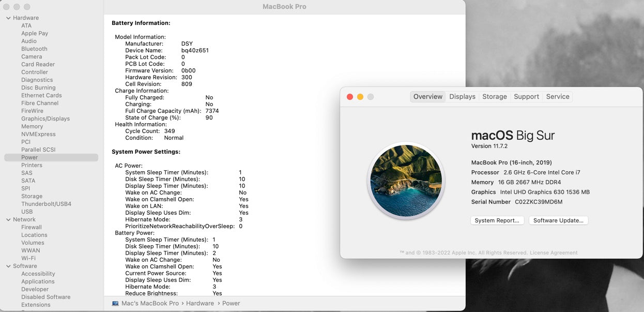The image size is (644, 312).
Task: Open the Thunderbolt/USB4 item
Action: coord(46,204)
